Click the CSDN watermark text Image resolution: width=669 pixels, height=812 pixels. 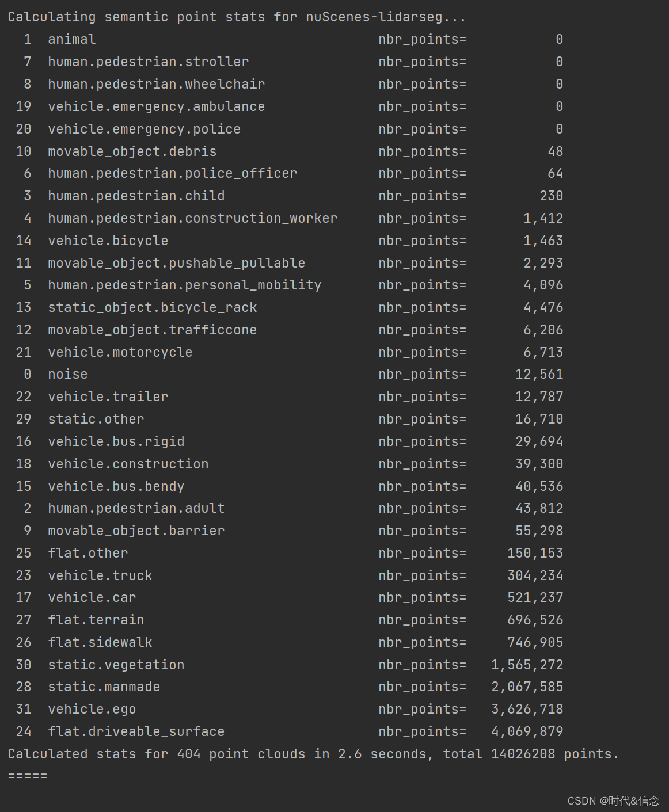(613, 800)
